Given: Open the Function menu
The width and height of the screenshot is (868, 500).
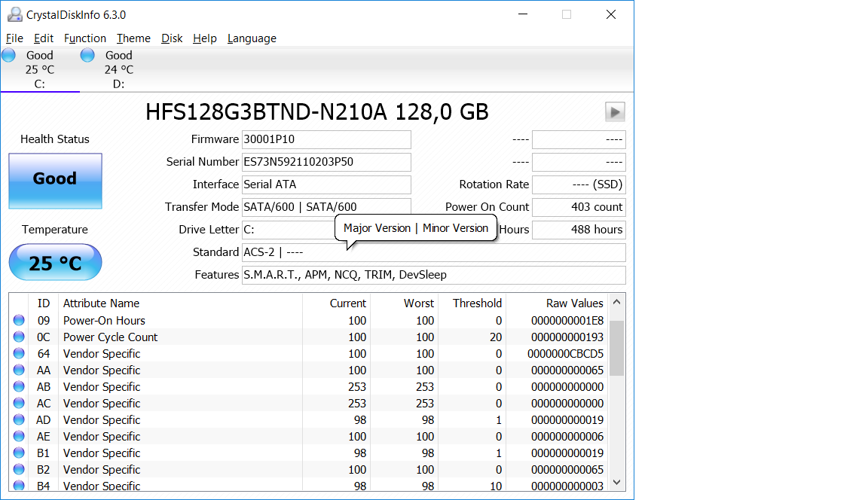Looking at the screenshot, I should coord(84,38).
